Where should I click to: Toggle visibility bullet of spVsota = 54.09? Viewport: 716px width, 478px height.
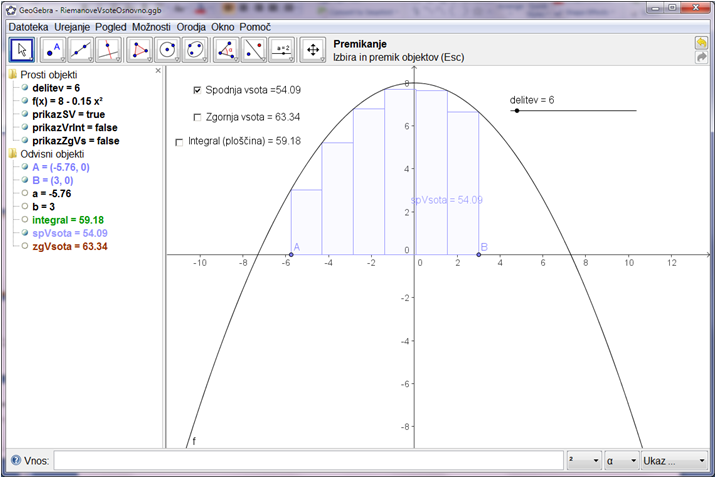(x=25, y=233)
